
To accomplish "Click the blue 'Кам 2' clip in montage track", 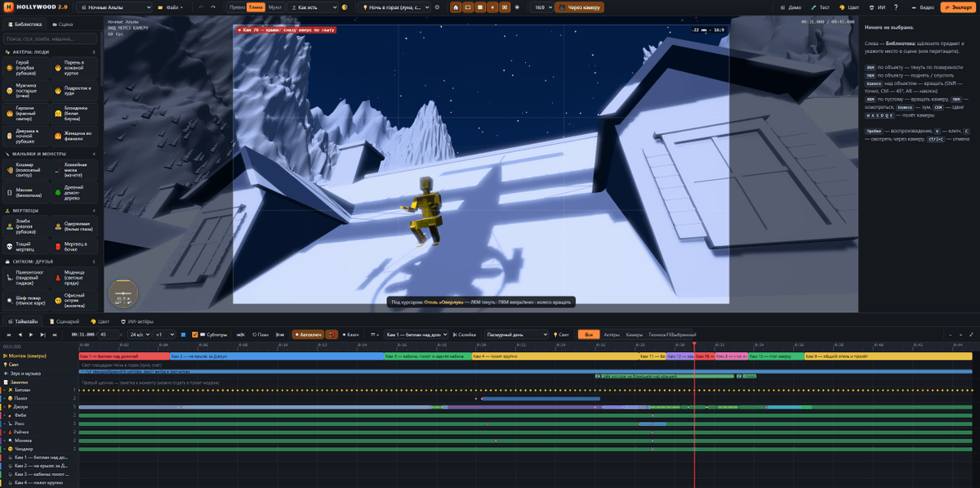I will click(276, 356).
